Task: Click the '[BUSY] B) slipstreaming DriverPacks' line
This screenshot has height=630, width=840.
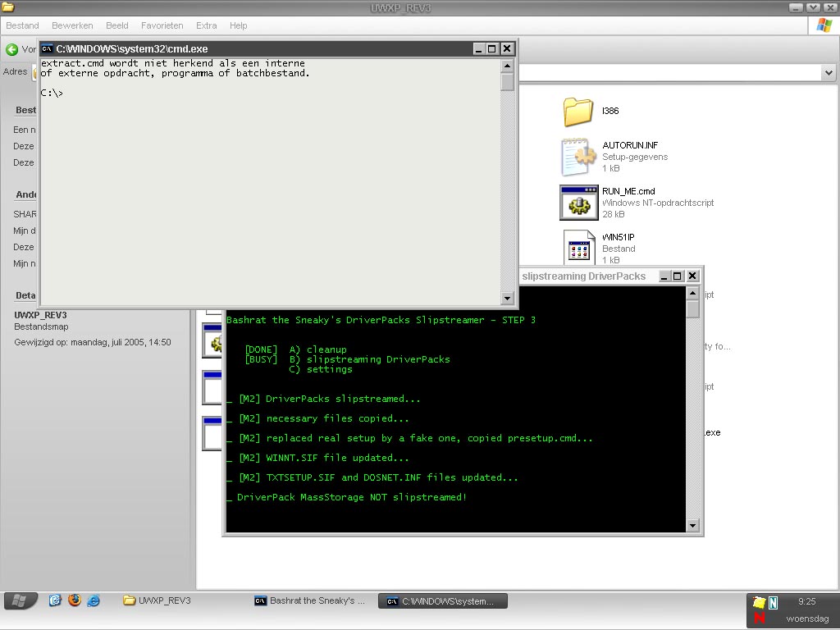Action: click(347, 359)
